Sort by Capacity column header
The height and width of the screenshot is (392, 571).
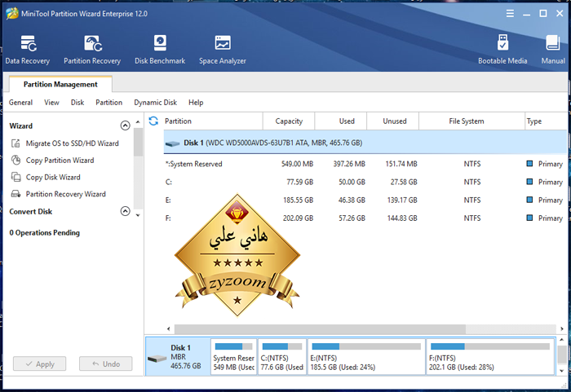pos(289,121)
